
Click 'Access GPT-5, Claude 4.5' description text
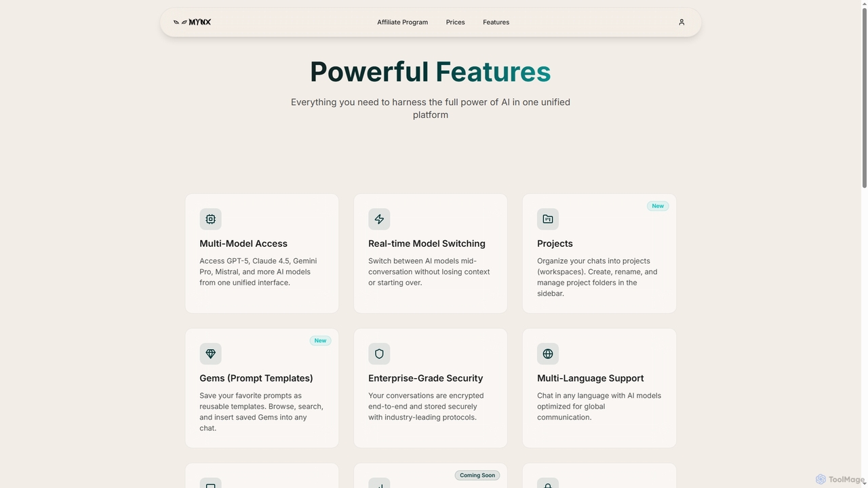258,272
